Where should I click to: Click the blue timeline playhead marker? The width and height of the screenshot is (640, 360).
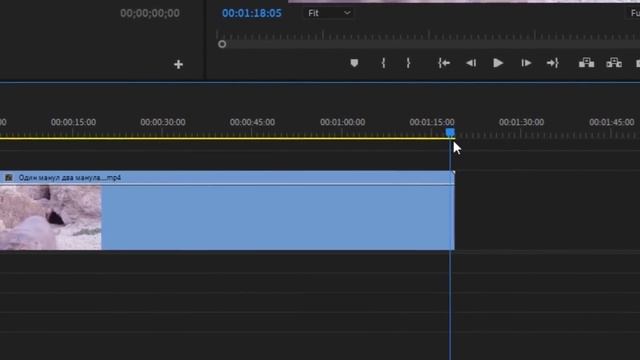pyautogui.click(x=450, y=132)
